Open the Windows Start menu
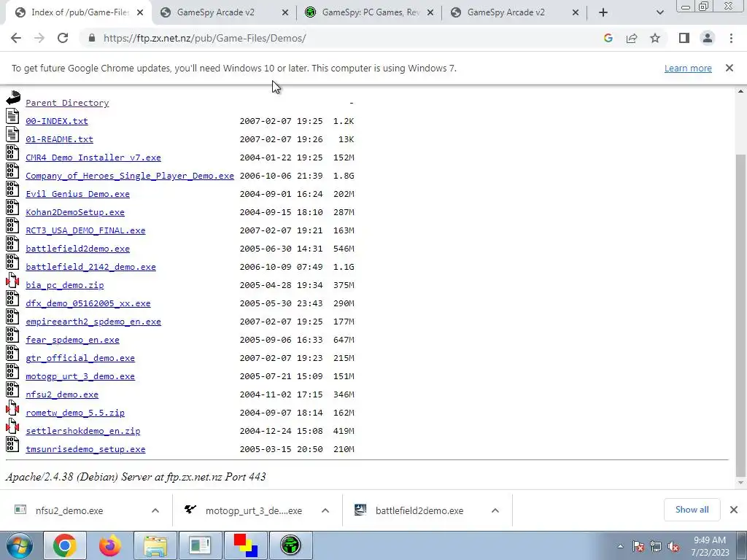This screenshot has height=560, width=747. 20,545
